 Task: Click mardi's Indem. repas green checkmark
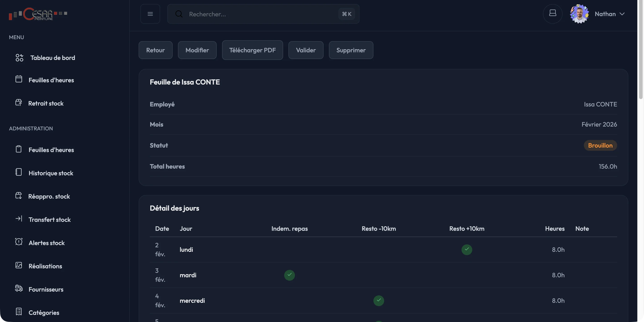tap(289, 275)
